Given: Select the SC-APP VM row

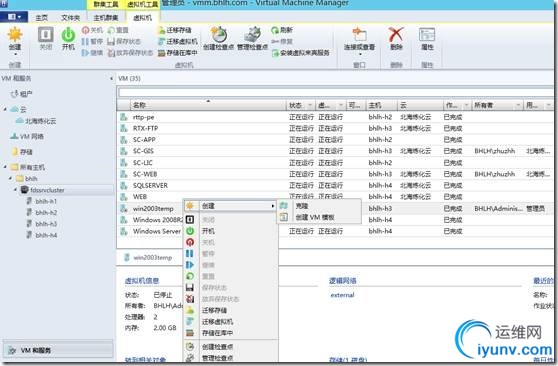Looking at the screenshot, I should point(336,140).
